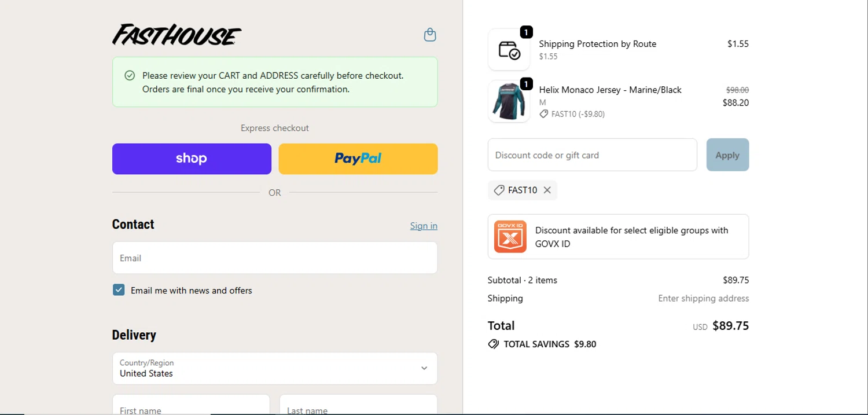
Task: Click the TOTAL SAVINGS $9.80 text
Action: [x=550, y=344]
